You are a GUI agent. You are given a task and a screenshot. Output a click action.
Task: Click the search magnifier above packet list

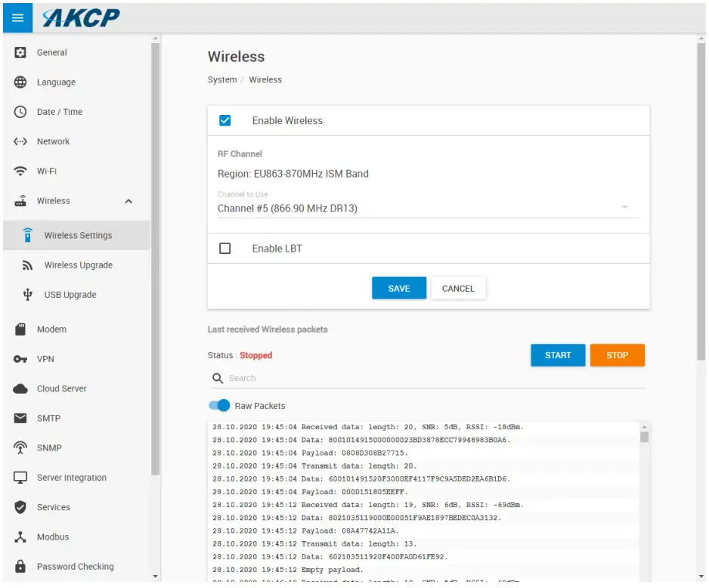click(218, 376)
